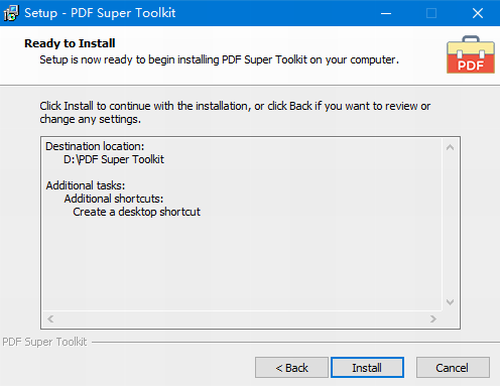Click the 'Additional shortcuts:' line

114,199
